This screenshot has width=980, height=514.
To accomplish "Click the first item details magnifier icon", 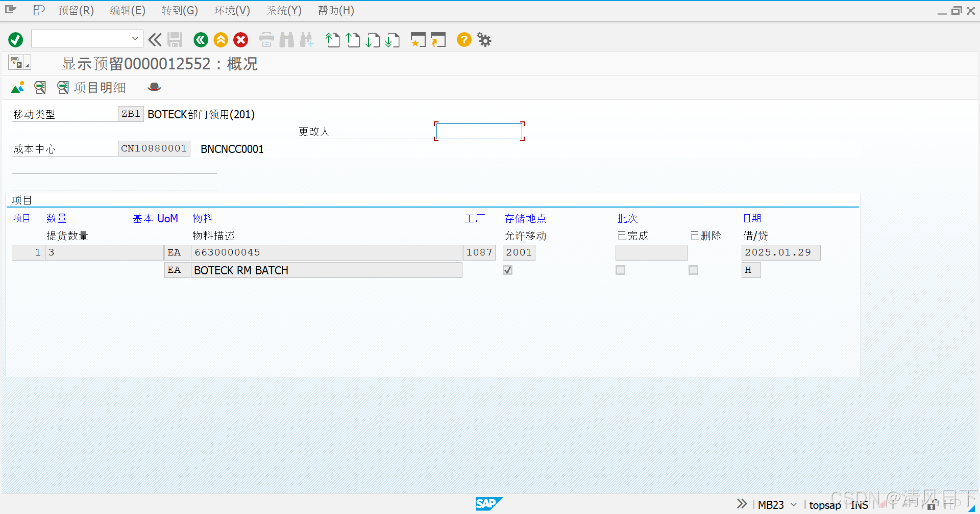I will tap(40, 87).
